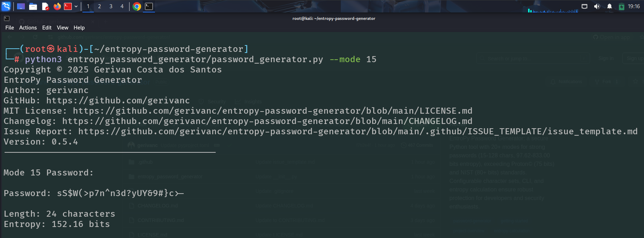Launch Firefox from the top panel

click(x=57, y=6)
